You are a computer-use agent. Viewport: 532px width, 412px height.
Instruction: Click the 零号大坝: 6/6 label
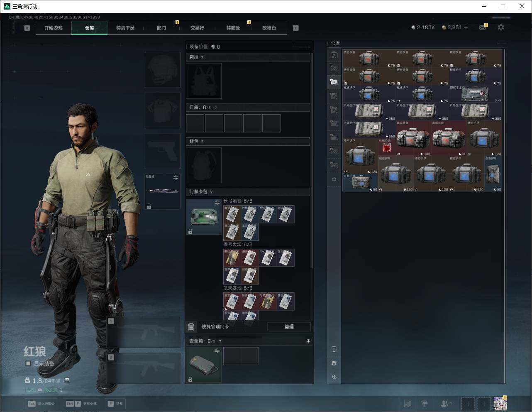238,245
